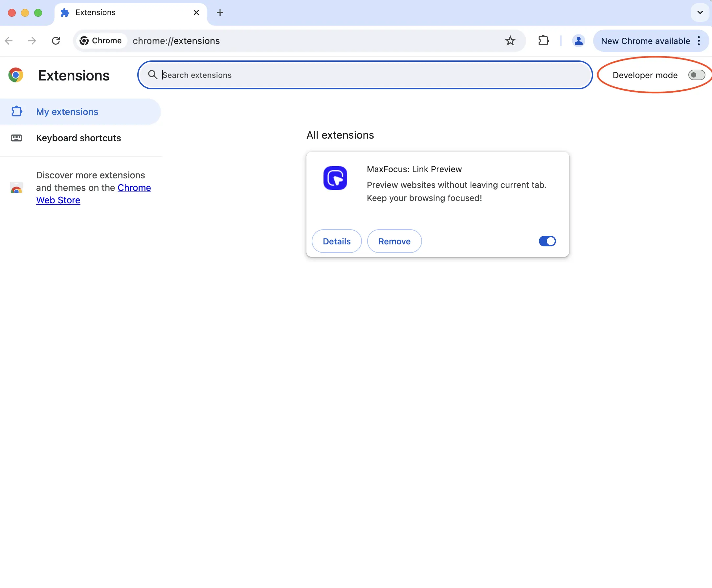Click the three-dot menu icon in toolbar
Image resolution: width=712 pixels, height=588 pixels.
point(700,40)
